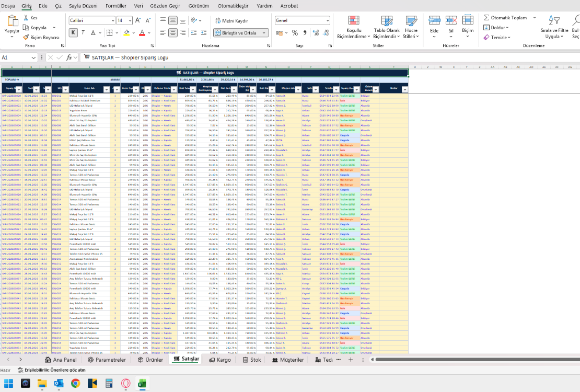Open the font size 14 dropdown
Image resolution: width=580 pixels, height=392 pixels.
point(130,20)
